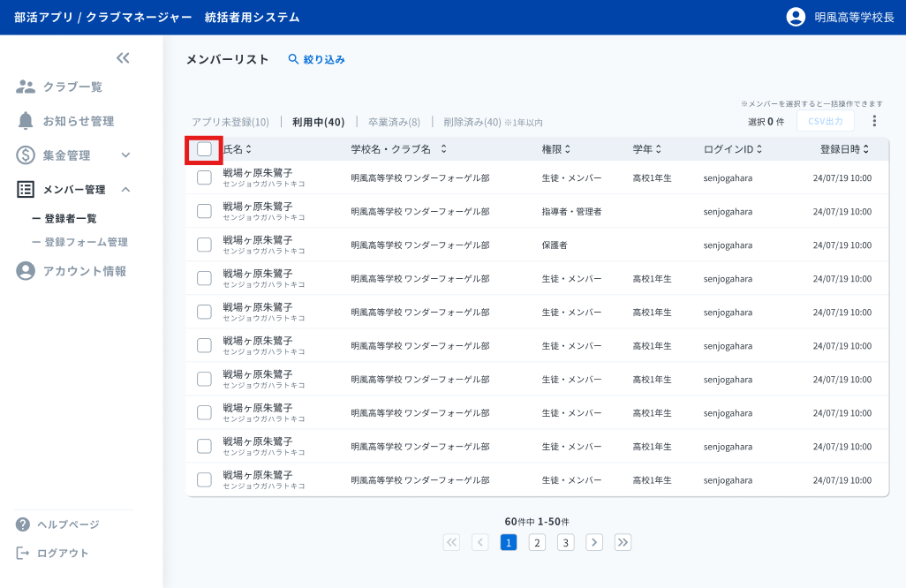Check the 保護者 row checkbox
This screenshot has width=906, height=588.
pyautogui.click(x=204, y=245)
